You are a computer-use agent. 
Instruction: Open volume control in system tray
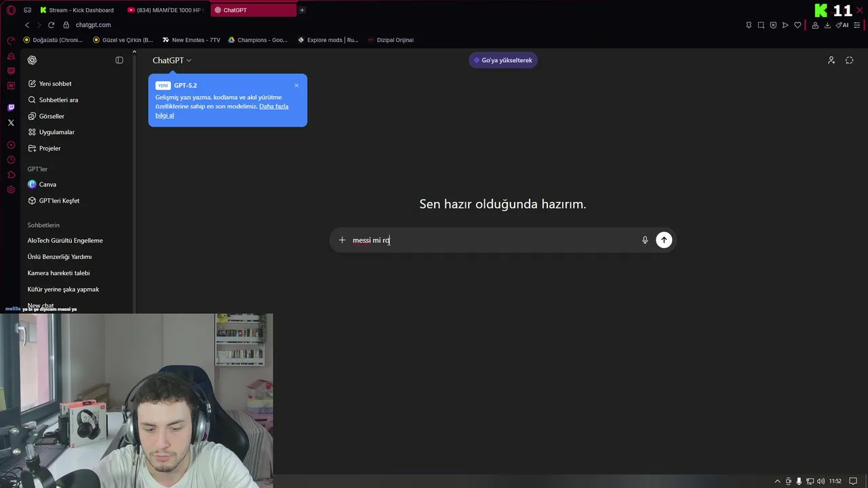(821, 481)
